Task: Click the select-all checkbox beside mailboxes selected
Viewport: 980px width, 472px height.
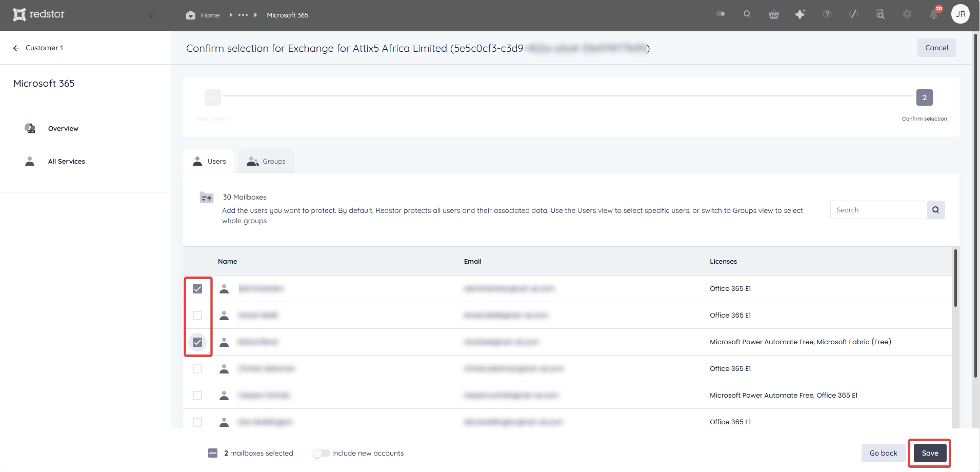Action: [213, 453]
